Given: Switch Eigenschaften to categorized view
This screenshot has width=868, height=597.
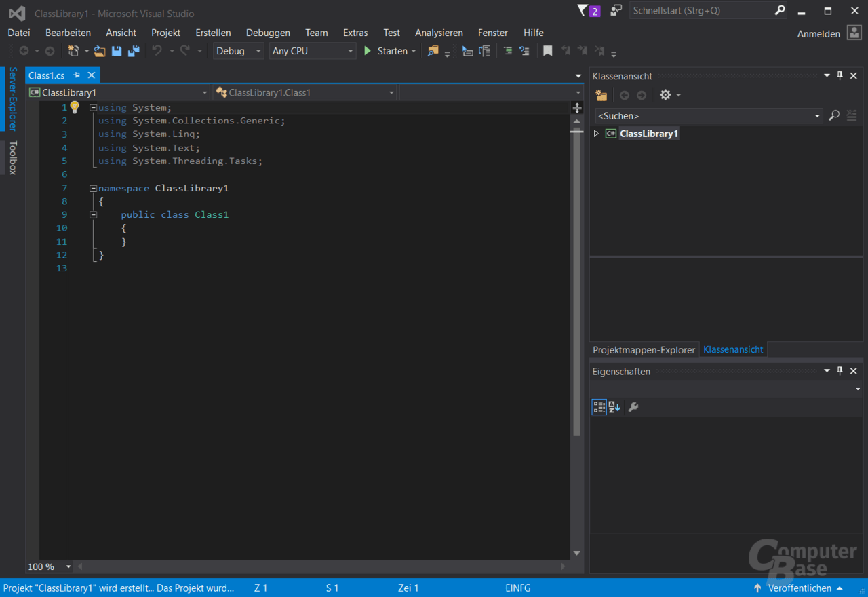Looking at the screenshot, I should (599, 406).
